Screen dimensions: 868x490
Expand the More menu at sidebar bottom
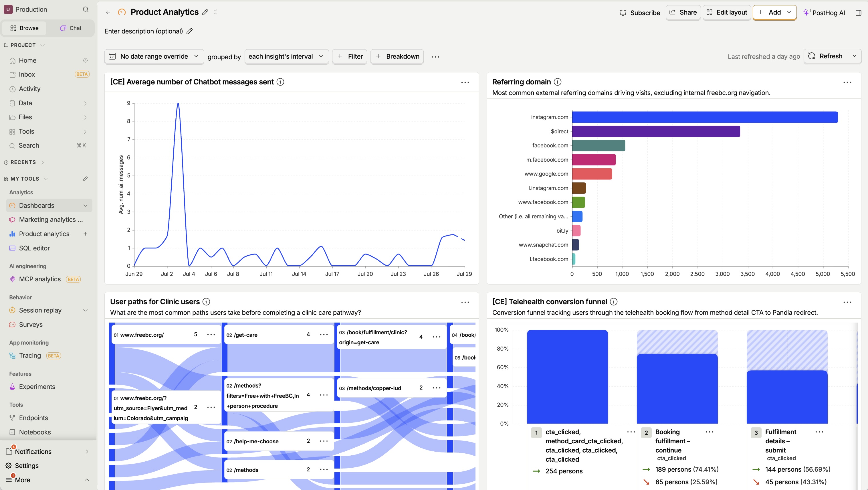pos(48,479)
